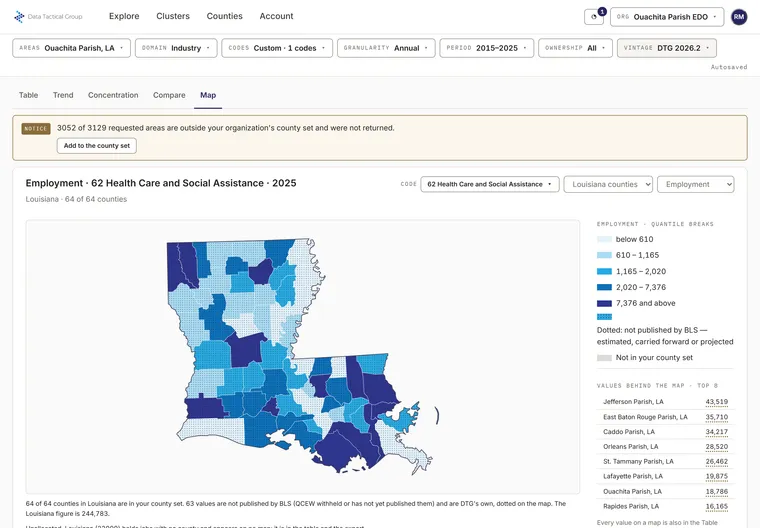Image resolution: width=760 pixels, height=528 pixels.
Task: Click the value 43,519
Action: point(716,402)
